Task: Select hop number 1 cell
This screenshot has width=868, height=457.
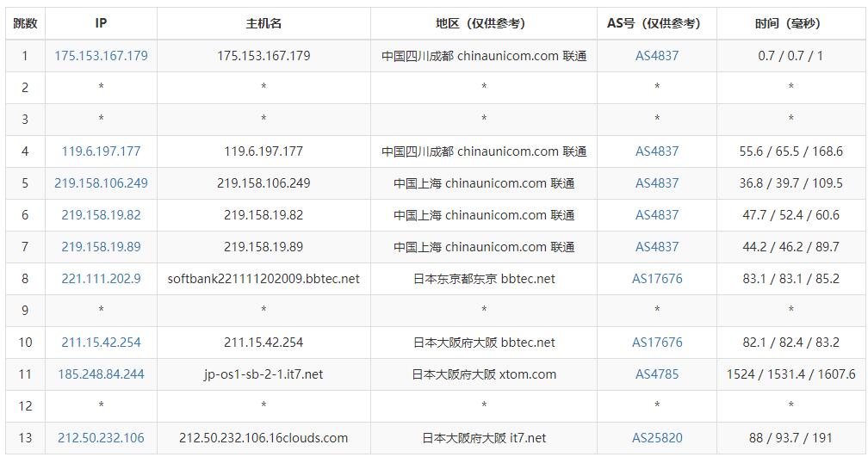Action: click(x=25, y=56)
